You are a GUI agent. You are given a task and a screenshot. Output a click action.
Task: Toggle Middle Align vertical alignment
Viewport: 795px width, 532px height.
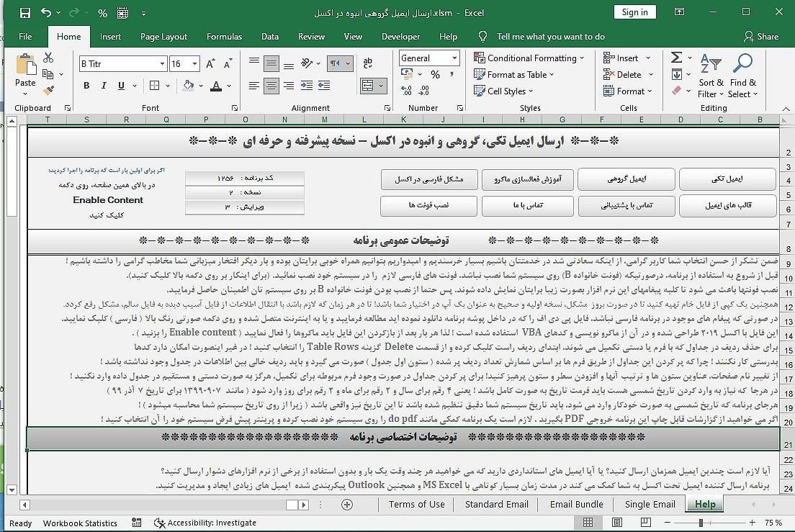pyautogui.click(x=271, y=63)
